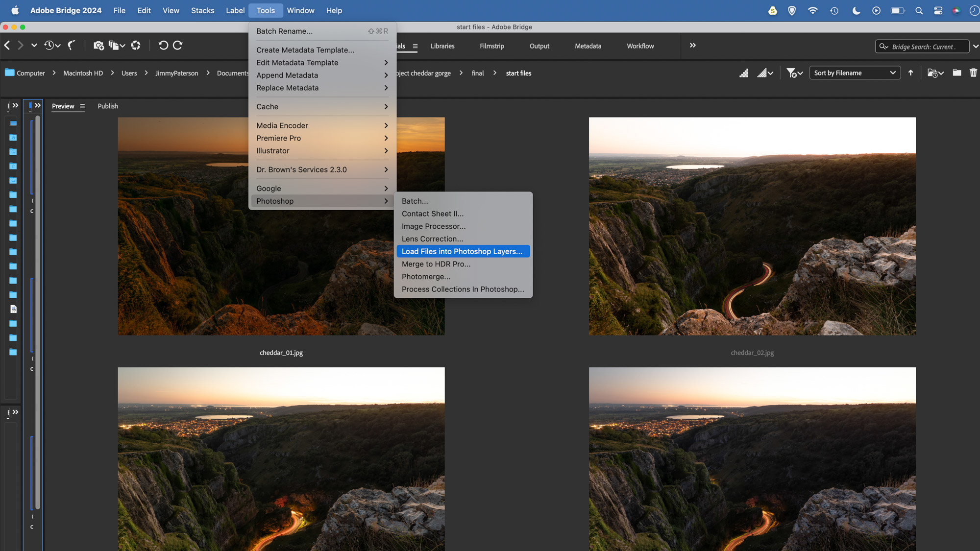Screen dimensions: 980x551
Task: Expand chevron after Macintosh HD breadcrumb
Action: coord(112,73)
